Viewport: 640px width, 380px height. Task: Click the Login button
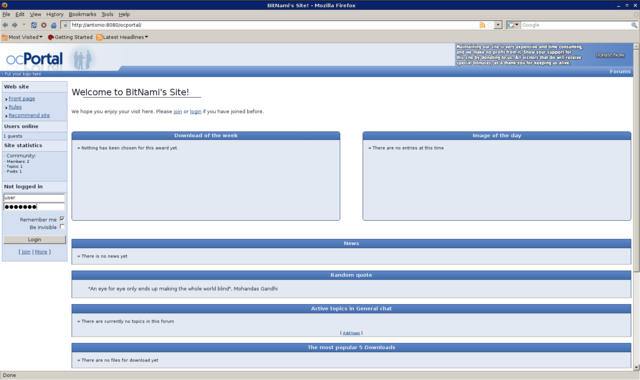click(x=34, y=240)
